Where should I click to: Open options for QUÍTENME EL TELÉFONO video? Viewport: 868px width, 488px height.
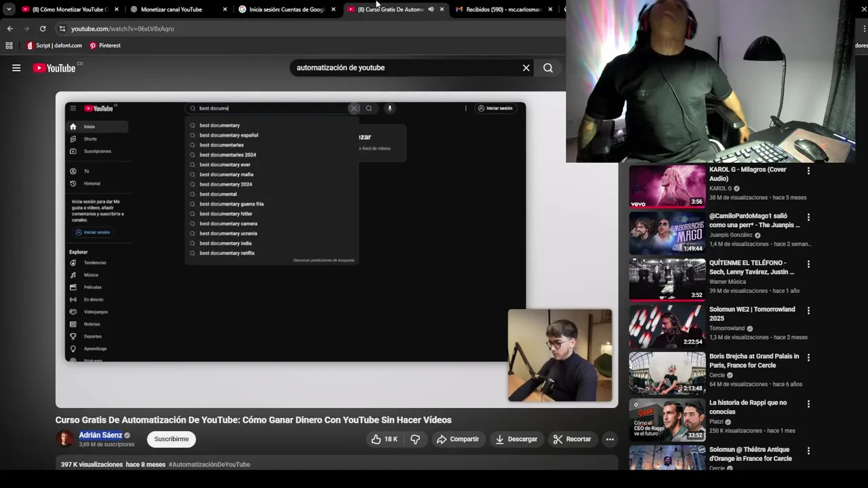pos(808,264)
